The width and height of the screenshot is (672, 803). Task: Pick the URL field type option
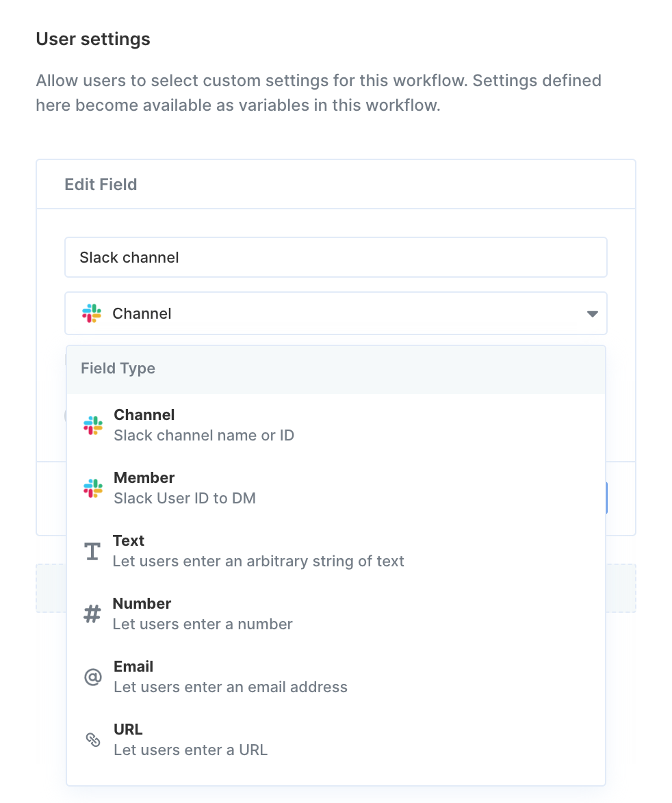[x=336, y=740]
